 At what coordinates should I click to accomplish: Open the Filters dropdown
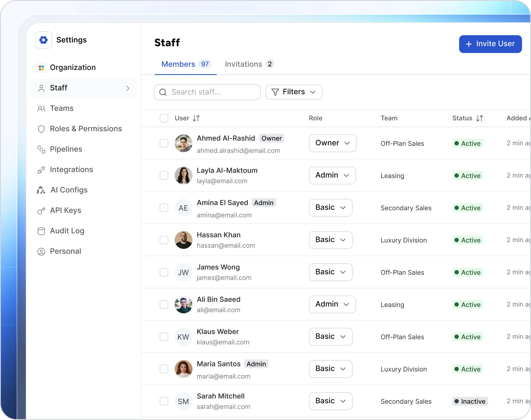tap(294, 92)
